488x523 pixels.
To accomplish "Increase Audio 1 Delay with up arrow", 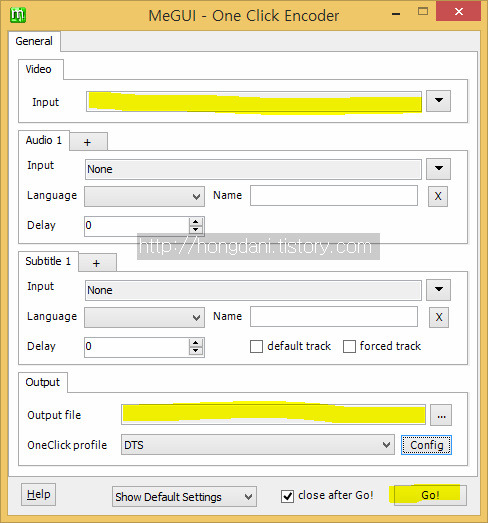I will [x=195, y=222].
